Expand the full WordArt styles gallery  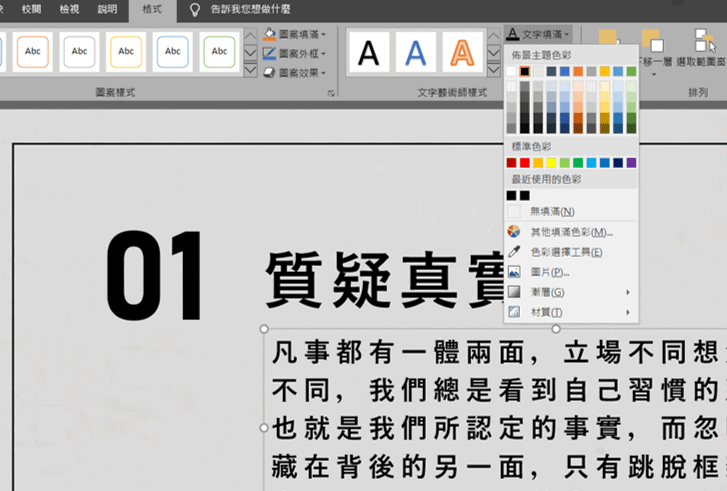[494, 70]
